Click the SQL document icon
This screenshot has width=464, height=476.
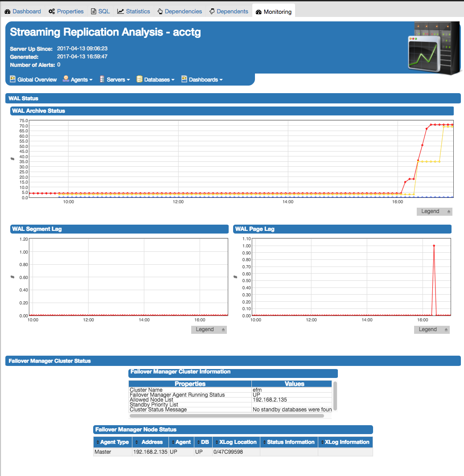(94, 12)
